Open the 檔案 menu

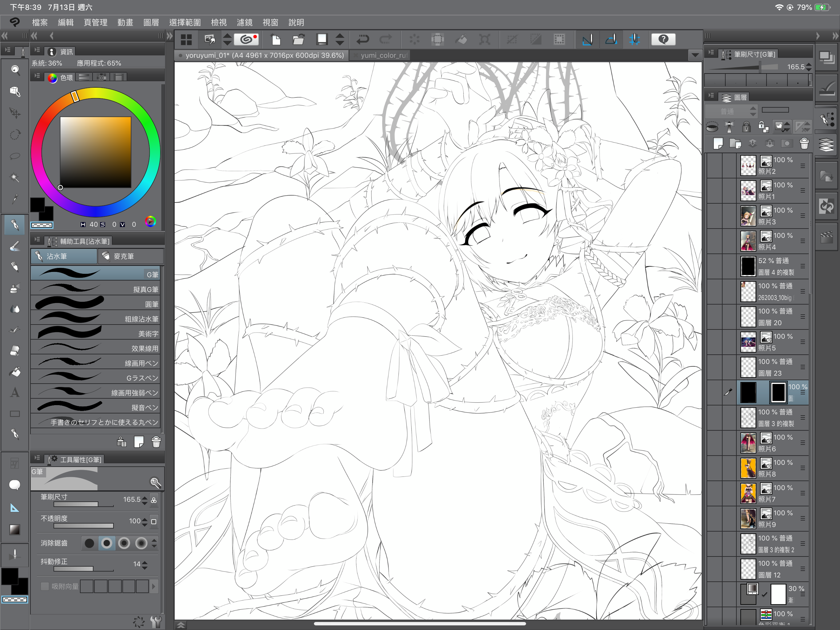point(40,22)
